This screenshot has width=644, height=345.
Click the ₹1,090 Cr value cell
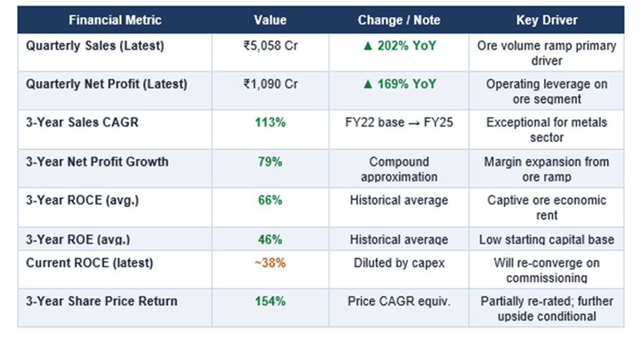click(x=270, y=84)
